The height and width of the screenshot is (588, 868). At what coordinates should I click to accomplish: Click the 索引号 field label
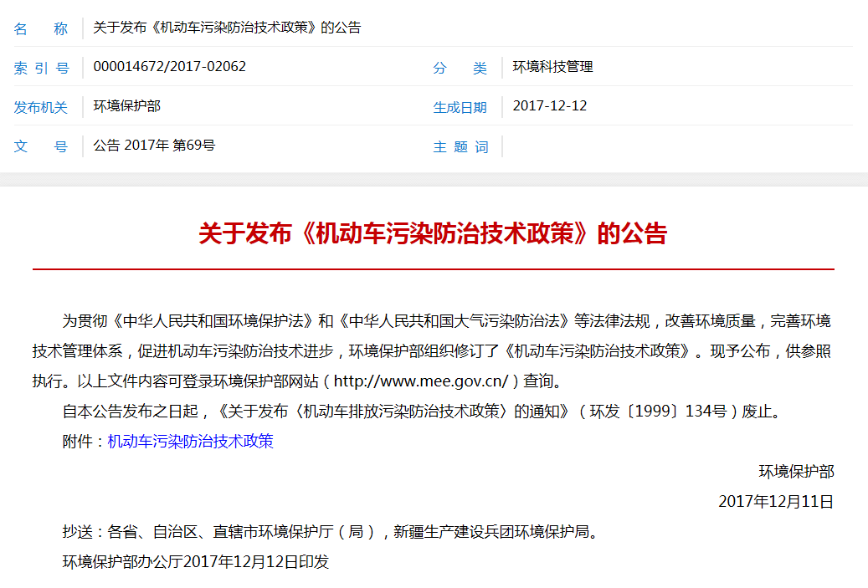pos(40,68)
